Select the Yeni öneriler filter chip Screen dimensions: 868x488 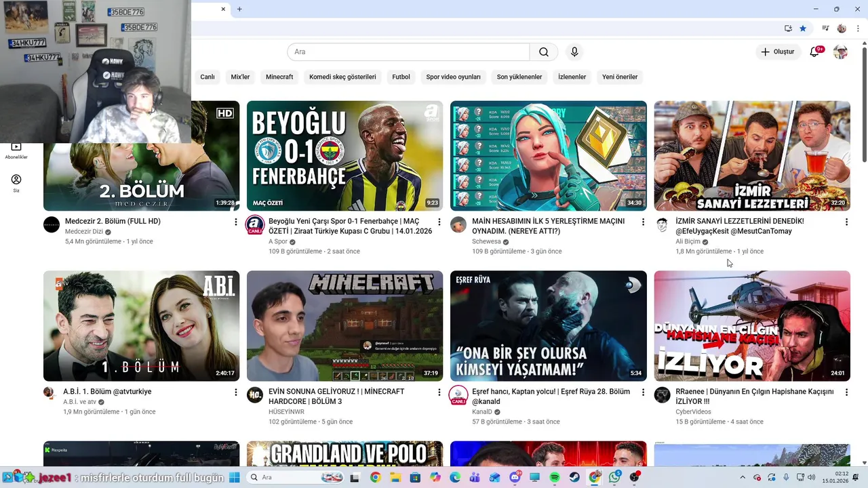(620, 77)
